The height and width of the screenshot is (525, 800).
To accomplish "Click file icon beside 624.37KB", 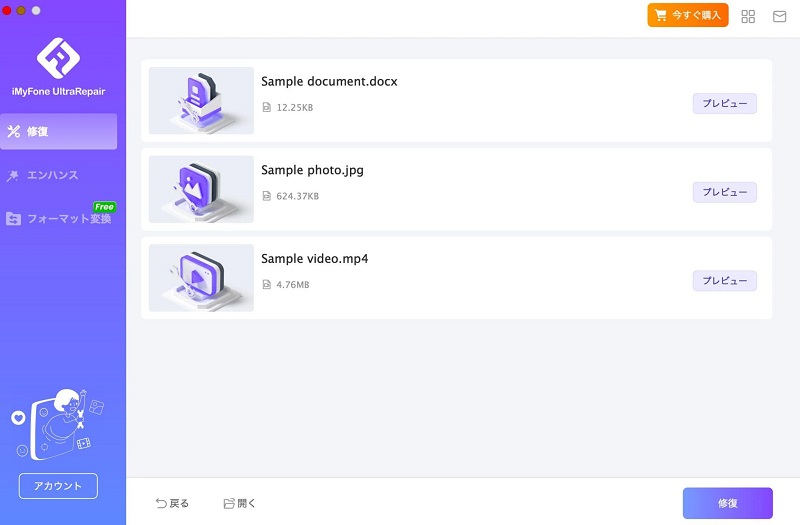I will coord(266,196).
